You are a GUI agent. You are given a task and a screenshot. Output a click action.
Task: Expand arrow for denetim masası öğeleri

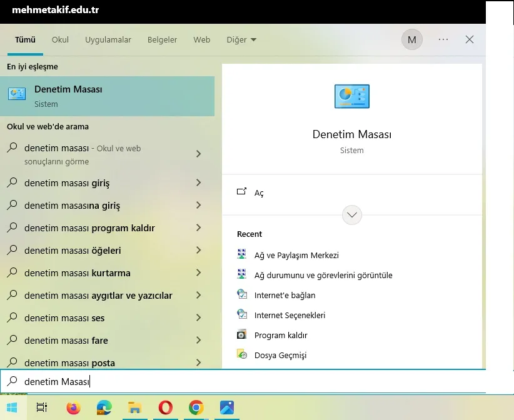(x=198, y=250)
